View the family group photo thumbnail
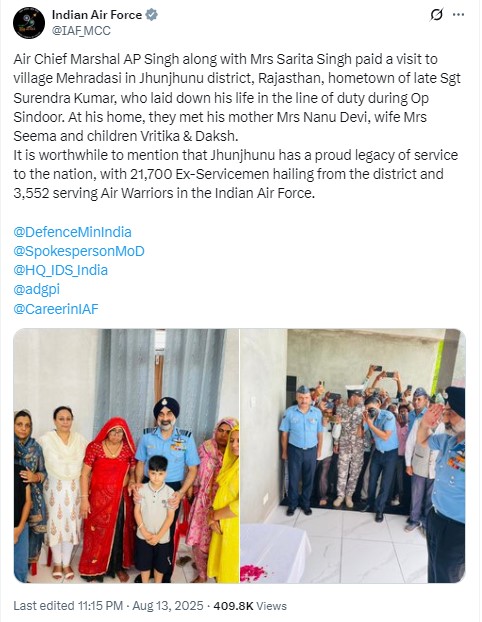This screenshot has width=482, height=622. (126, 455)
